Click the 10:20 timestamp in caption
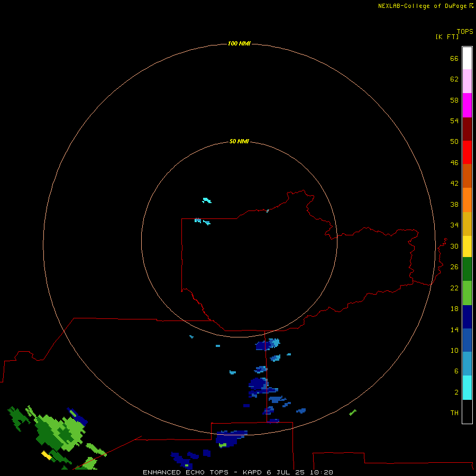 (322, 472)
